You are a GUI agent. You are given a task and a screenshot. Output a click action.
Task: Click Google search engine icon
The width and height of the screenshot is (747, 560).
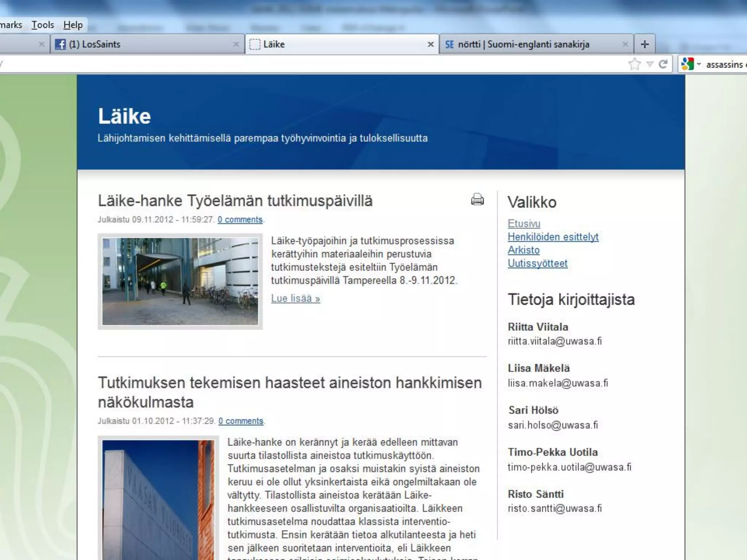[688, 64]
